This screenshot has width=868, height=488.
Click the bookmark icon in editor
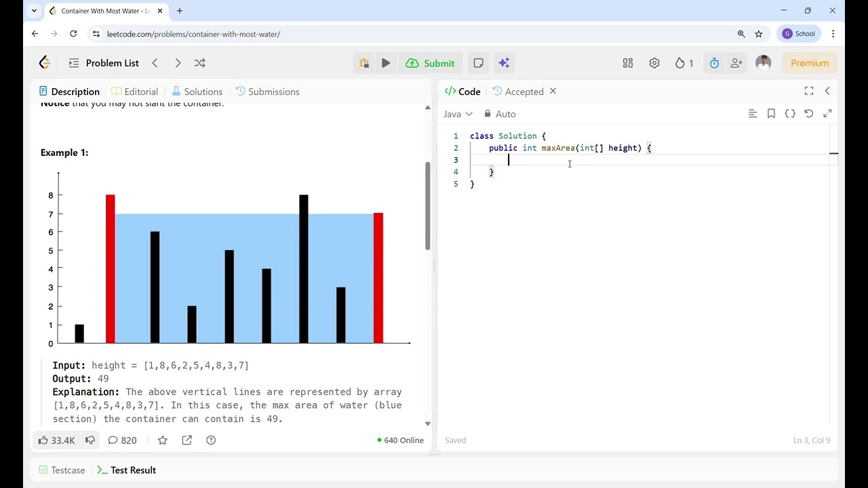pos(771,114)
